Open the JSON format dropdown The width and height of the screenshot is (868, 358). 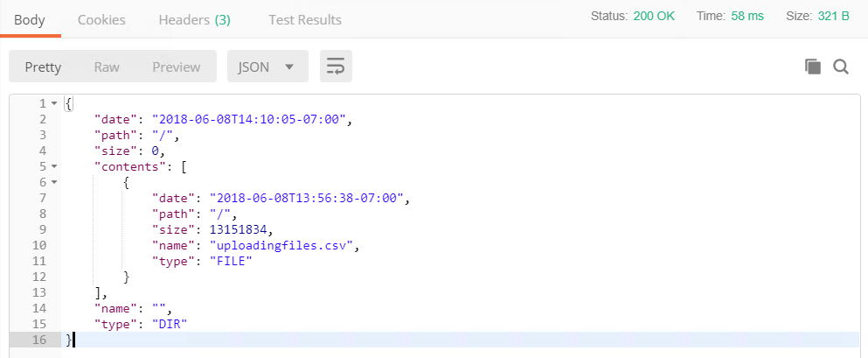click(x=267, y=67)
